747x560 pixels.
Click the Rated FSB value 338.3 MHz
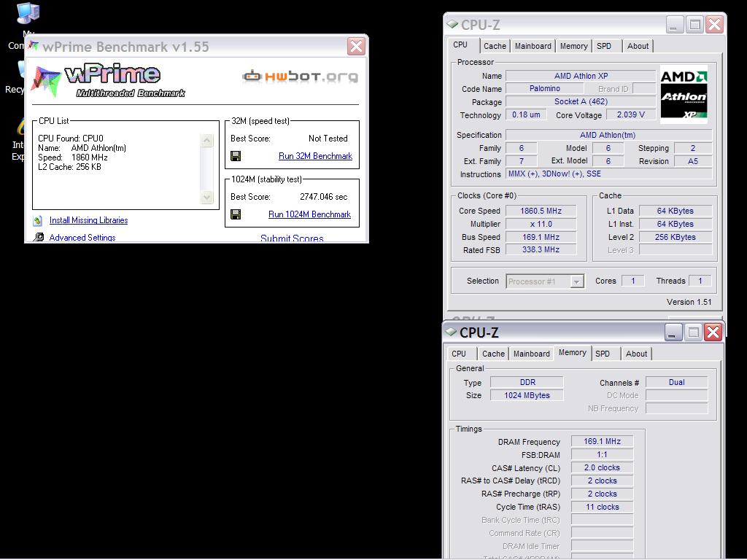click(541, 249)
